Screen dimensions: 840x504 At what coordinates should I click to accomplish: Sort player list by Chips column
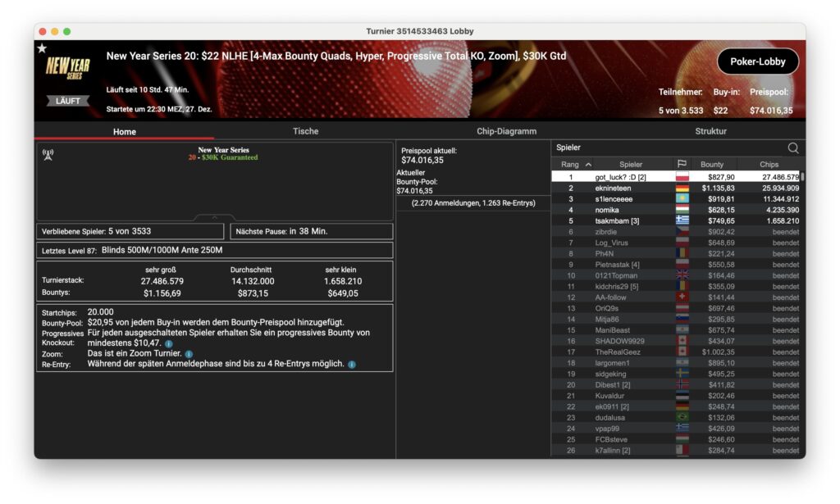pyautogui.click(x=769, y=165)
